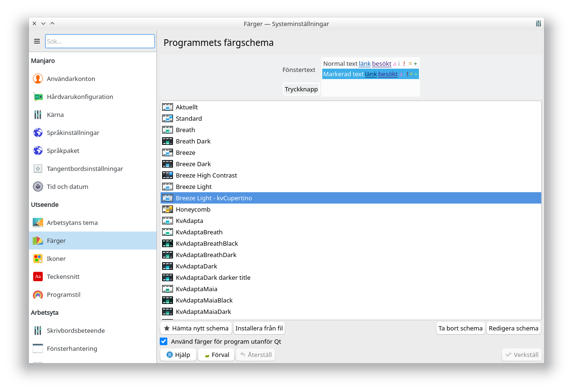Image resolution: width=573 pixels, height=392 pixels.
Task: Select KvAdaptaDark darker title scheme
Action: [x=351, y=277]
